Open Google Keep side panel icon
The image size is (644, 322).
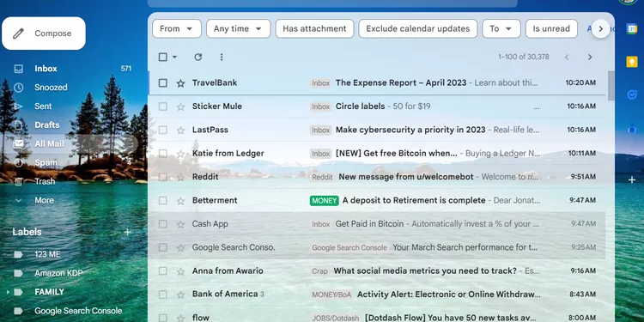[632, 62]
